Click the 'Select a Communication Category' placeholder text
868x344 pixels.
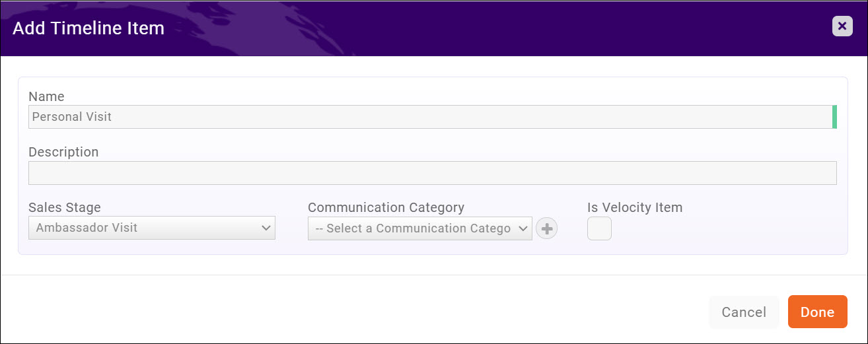[x=413, y=228]
